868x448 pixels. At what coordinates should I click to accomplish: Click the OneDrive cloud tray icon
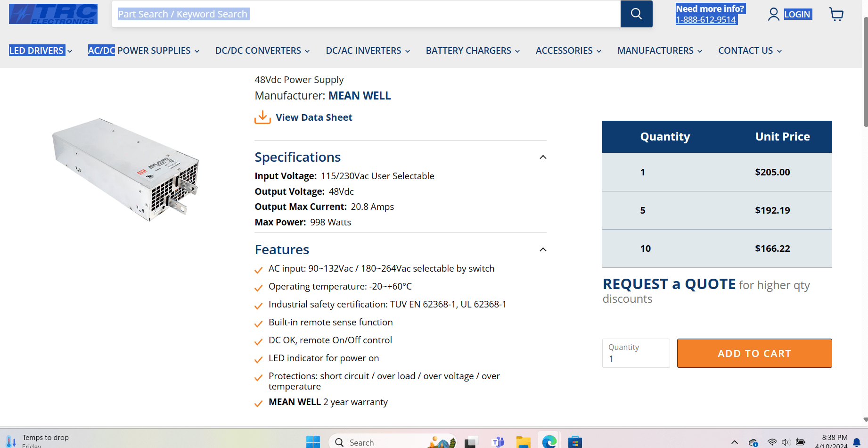tap(753, 442)
